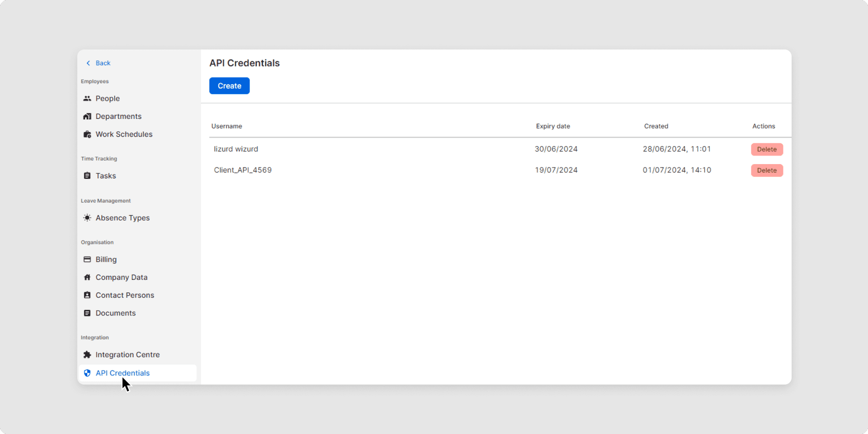Delete the lizurd wizurd credential
Image resolution: width=868 pixels, height=434 pixels.
[766, 149]
